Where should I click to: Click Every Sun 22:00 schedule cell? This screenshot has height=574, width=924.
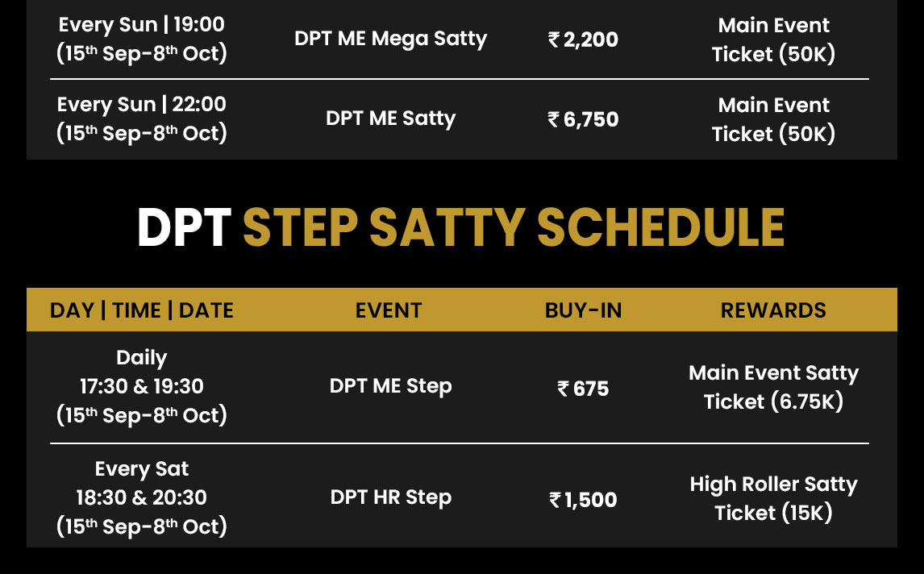(x=141, y=119)
